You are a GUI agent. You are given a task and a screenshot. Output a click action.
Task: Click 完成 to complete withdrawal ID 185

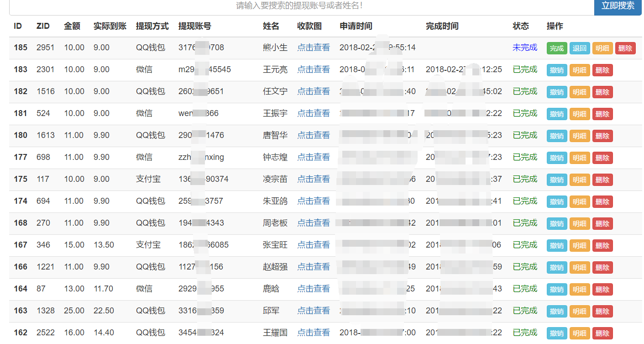[557, 48]
